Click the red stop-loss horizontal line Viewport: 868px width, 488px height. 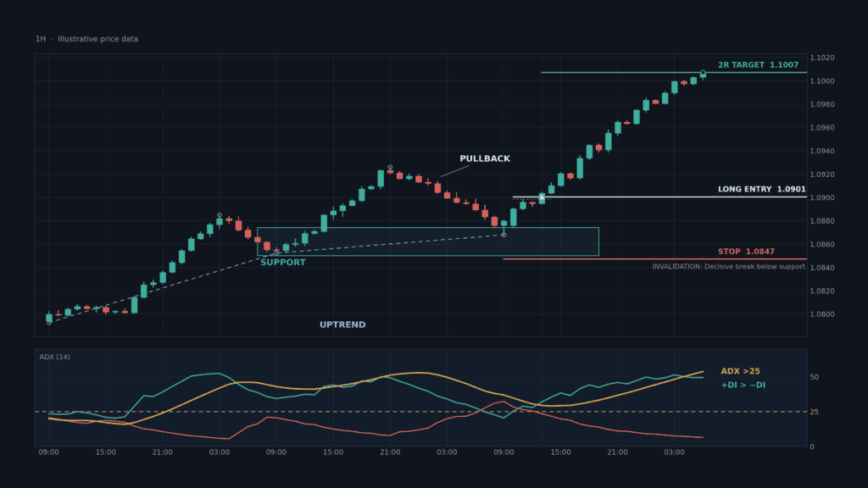(x=655, y=259)
